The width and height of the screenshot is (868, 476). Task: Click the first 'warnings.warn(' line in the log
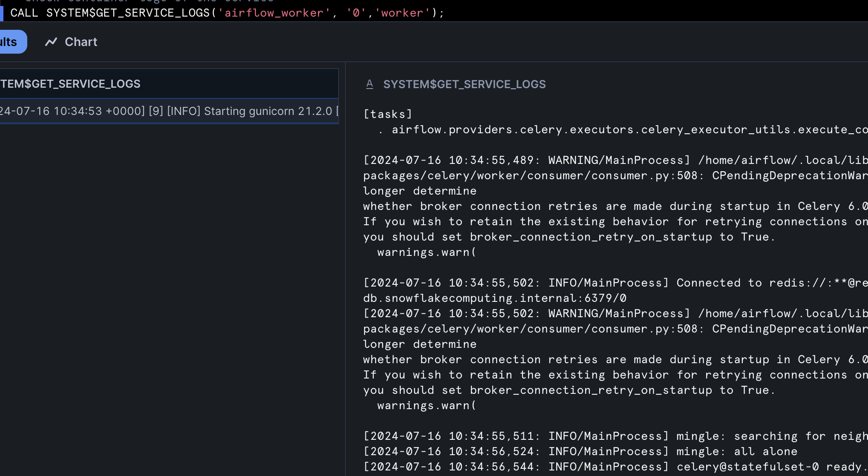click(426, 252)
